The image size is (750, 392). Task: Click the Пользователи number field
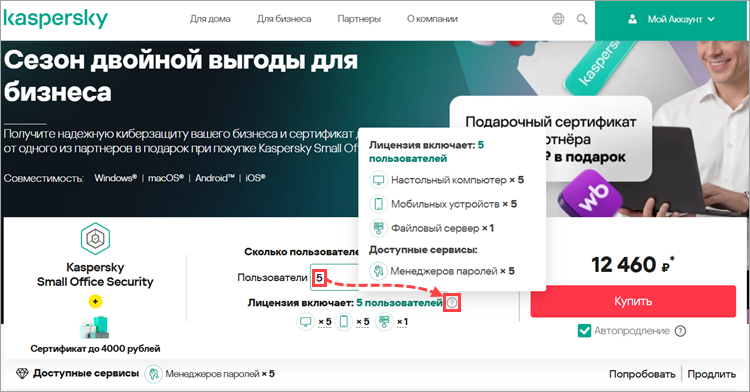point(335,277)
